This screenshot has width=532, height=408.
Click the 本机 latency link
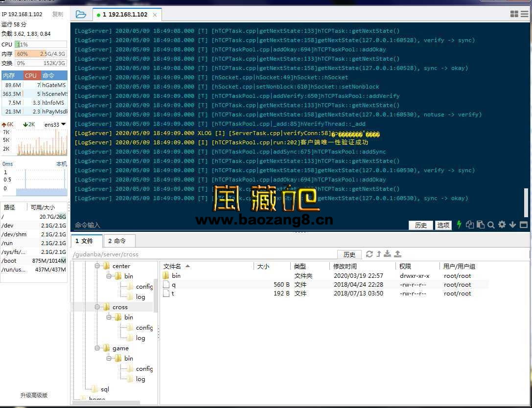click(61, 164)
